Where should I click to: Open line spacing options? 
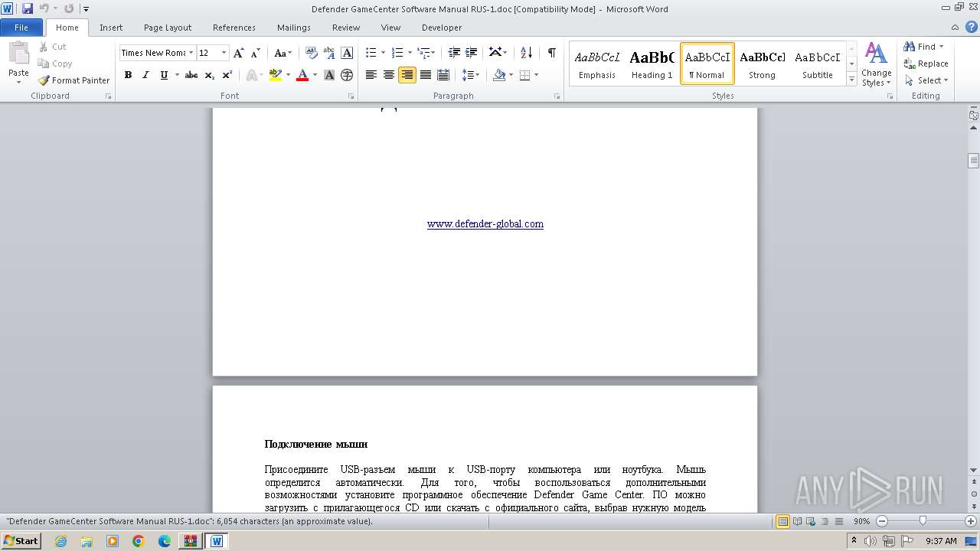(470, 75)
